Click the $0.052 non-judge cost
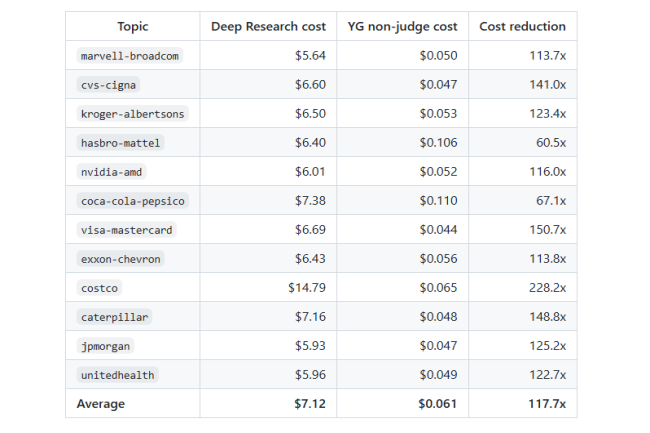The height and width of the screenshot is (433, 650). [x=438, y=172]
